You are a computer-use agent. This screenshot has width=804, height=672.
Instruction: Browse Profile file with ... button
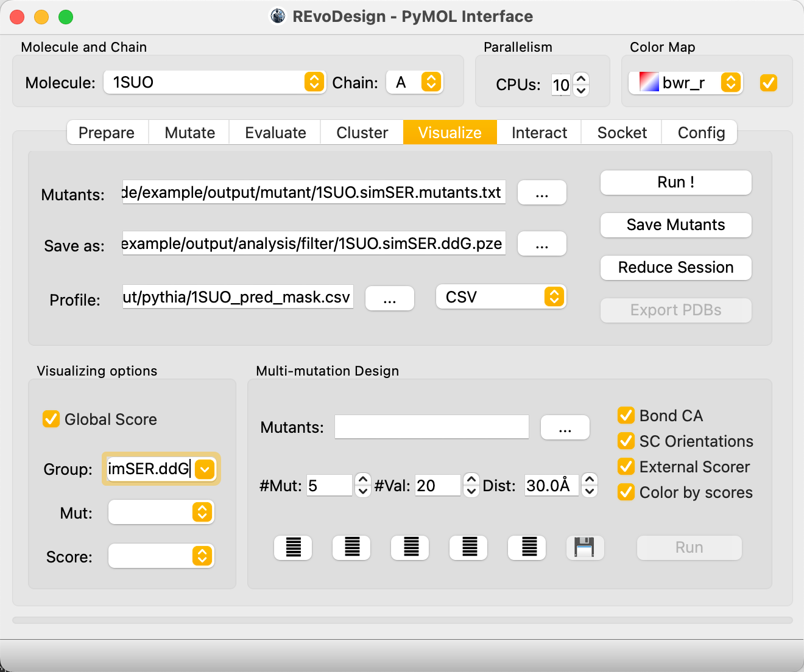coord(390,298)
